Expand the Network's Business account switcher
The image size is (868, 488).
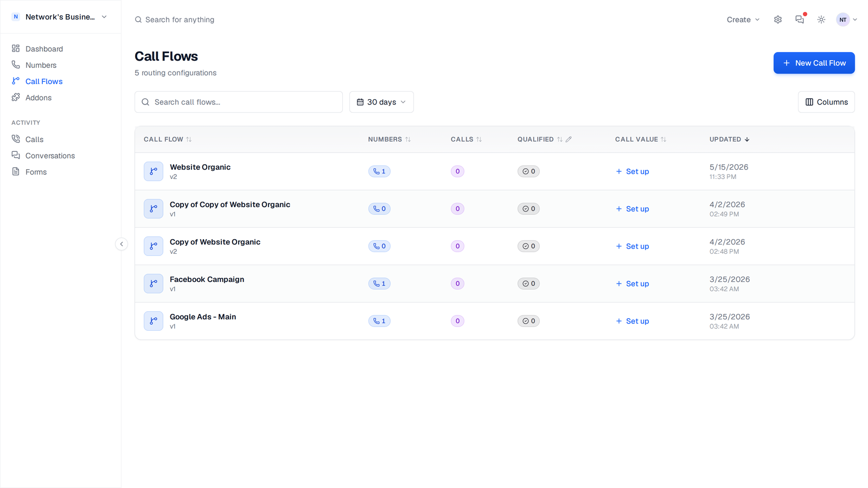(x=60, y=17)
